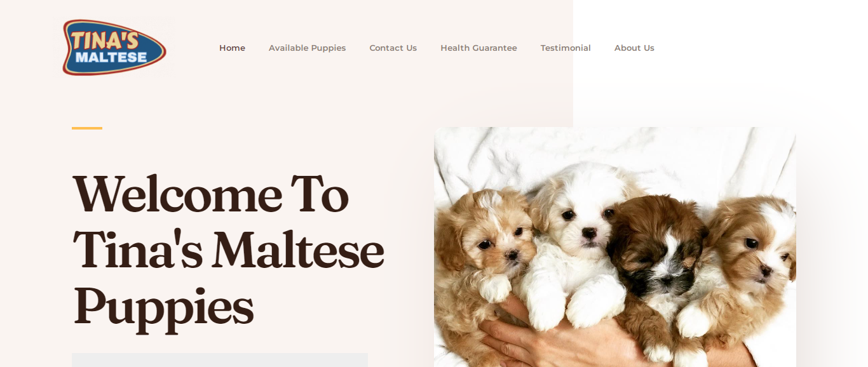This screenshot has width=868, height=367.
Task: Click the gray box below the heading
Action: pyautogui.click(x=220, y=360)
